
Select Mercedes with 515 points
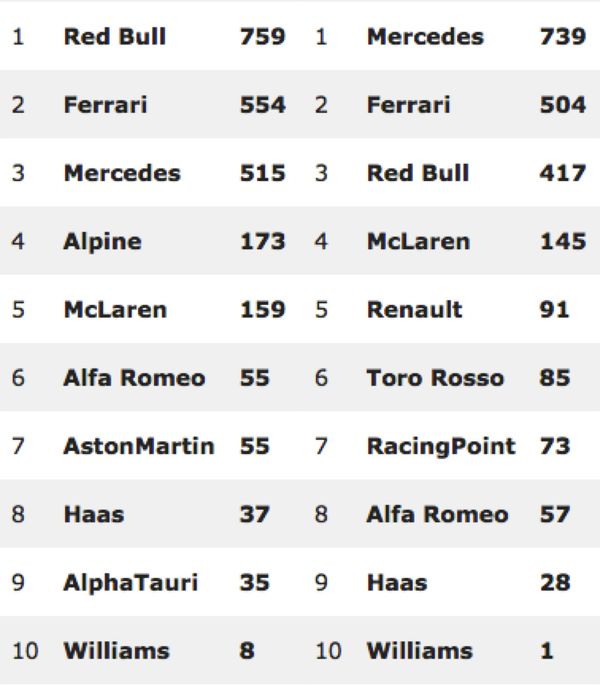(122, 173)
